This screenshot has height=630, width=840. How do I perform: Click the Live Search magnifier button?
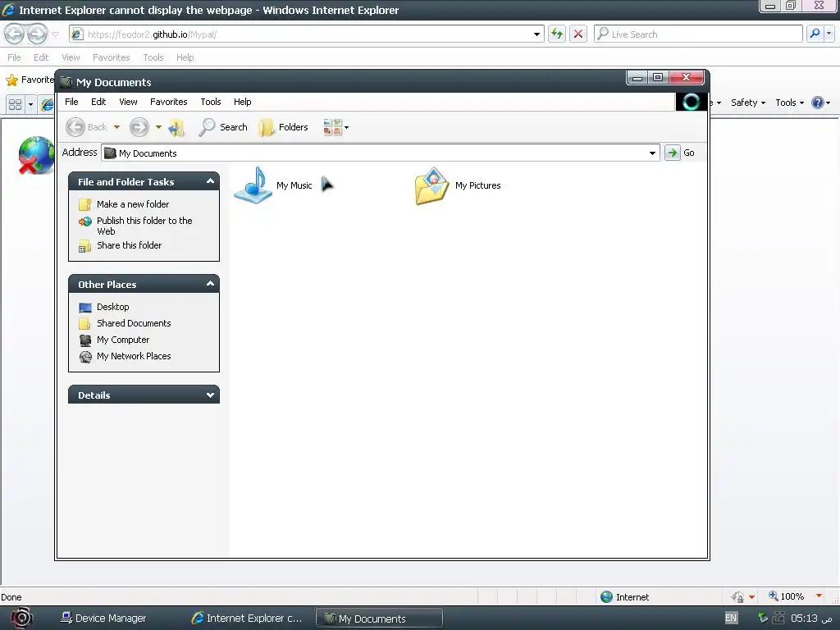point(815,34)
